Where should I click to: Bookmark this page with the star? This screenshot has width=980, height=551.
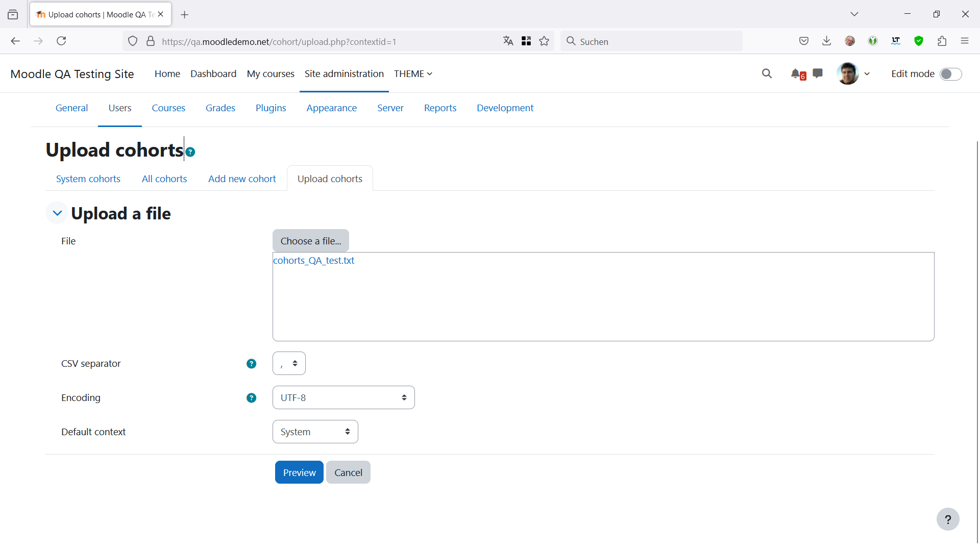point(544,41)
